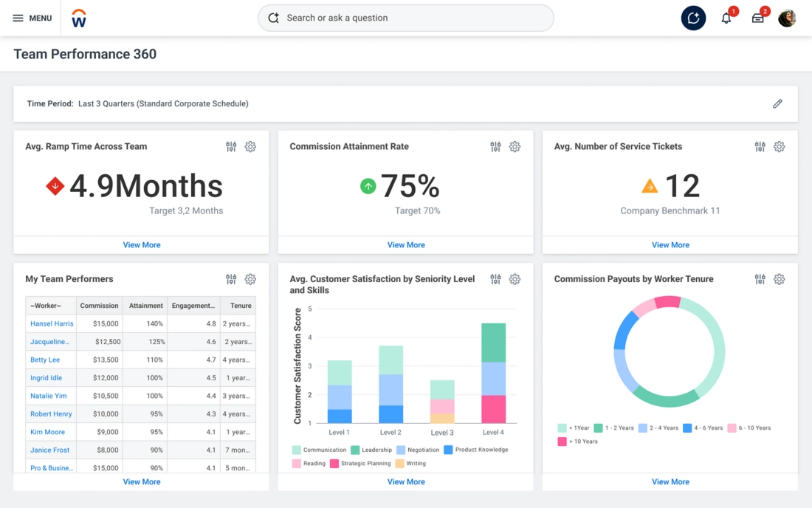
Task: Click the search bar assistant icon
Action: pyautogui.click(x=273, y=18)
